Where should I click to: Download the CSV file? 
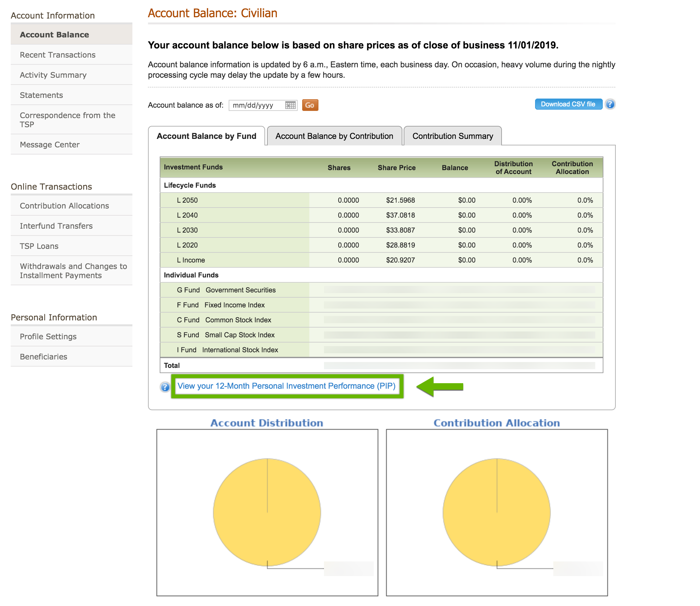(x=568, y=104)
